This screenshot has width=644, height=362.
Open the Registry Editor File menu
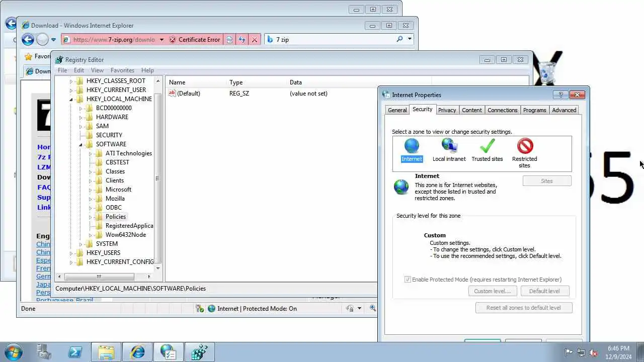coord(62,70)
